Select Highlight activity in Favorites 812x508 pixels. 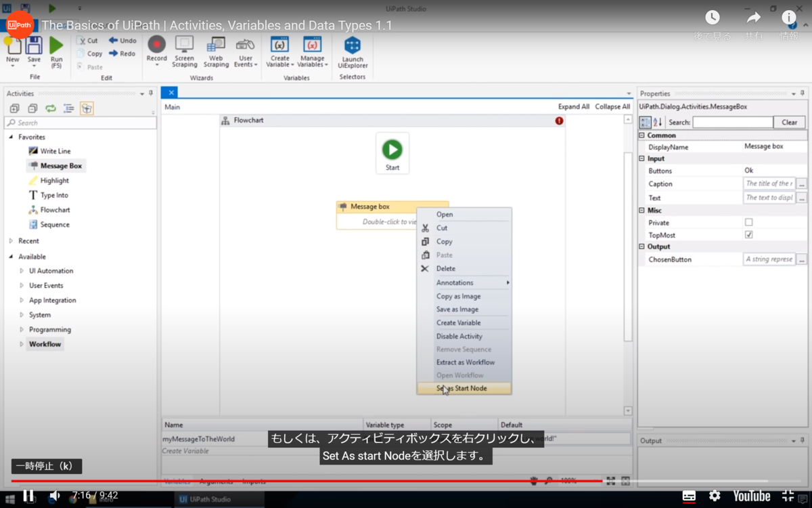tap(48, 180)
